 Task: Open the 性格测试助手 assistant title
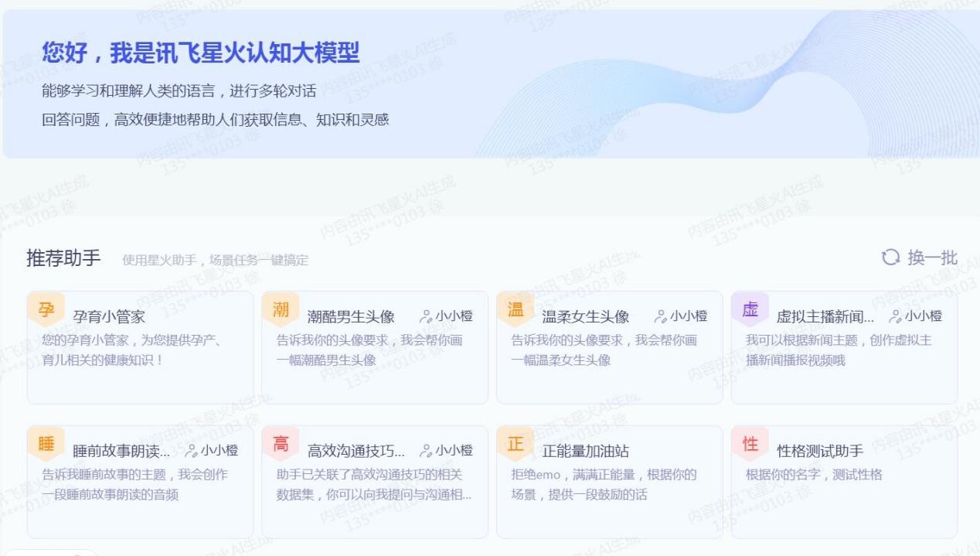click(820, 451)
